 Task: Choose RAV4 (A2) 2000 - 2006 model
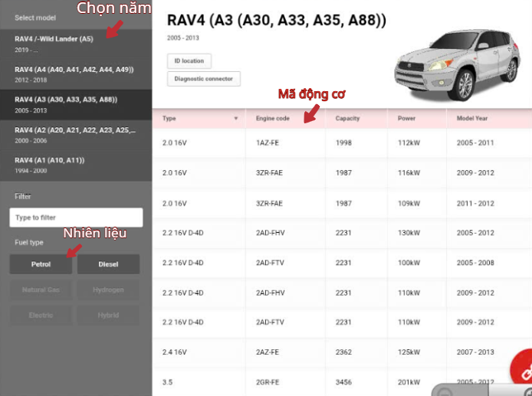tap(75, 135)
